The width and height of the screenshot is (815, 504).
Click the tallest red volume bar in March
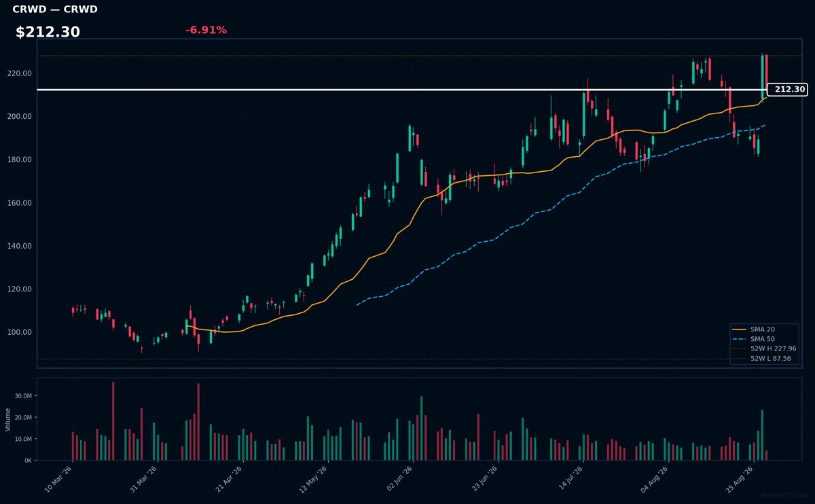point(113,421)
